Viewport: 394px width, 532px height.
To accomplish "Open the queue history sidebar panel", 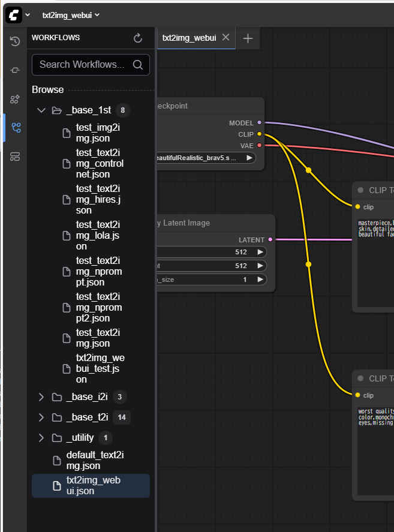I will (15, 41).
